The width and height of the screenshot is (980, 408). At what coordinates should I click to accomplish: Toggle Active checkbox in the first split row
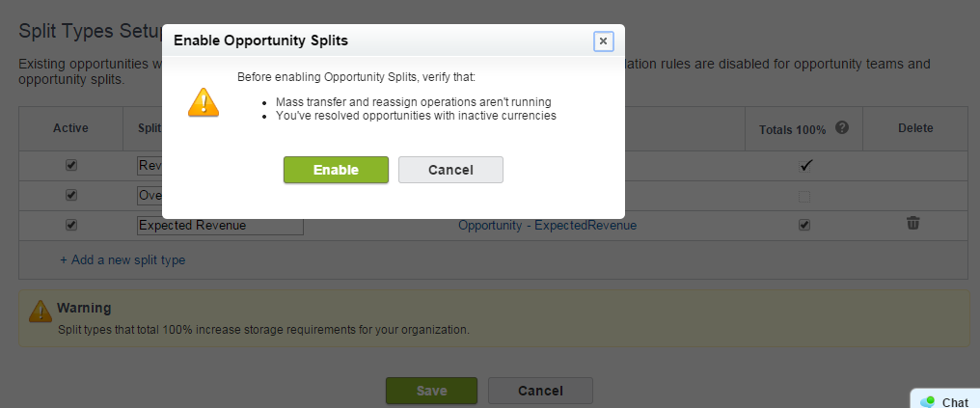pyautogui.click(x=71, y=165)
